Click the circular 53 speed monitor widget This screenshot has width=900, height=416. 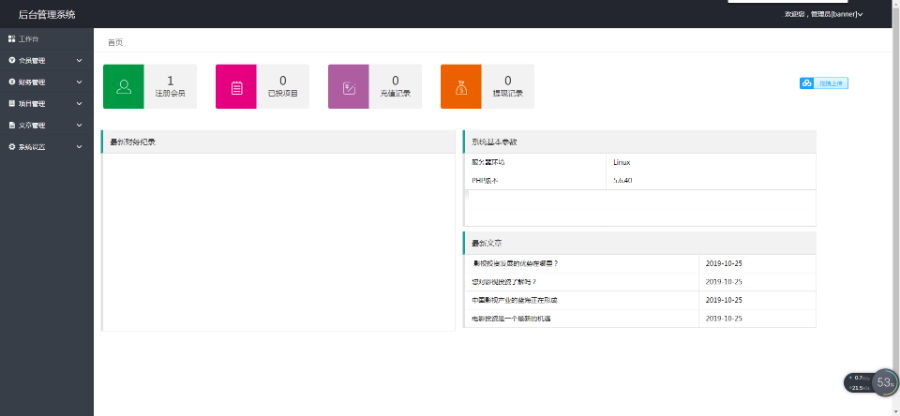coord(884,382)
